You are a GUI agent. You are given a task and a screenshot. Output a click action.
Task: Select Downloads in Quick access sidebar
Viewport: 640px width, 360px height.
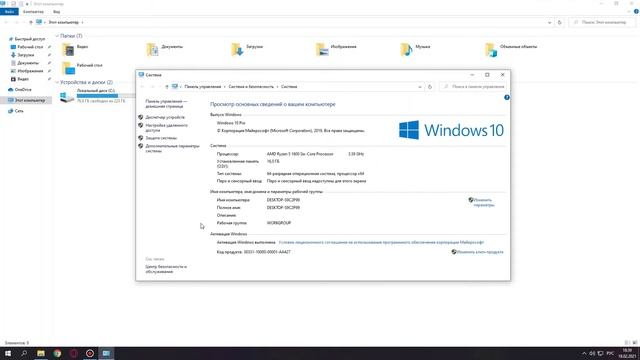pos(26,55)
